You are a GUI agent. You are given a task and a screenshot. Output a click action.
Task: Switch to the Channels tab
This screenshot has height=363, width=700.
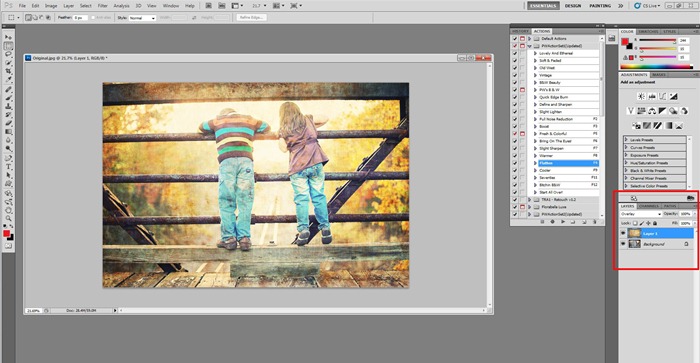point(649,206)
